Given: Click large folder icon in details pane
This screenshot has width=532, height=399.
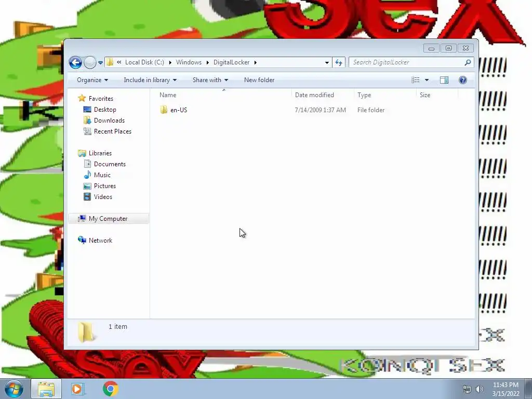Looking at the screenshot, I should pyautogui.click(x=86, y=331).
